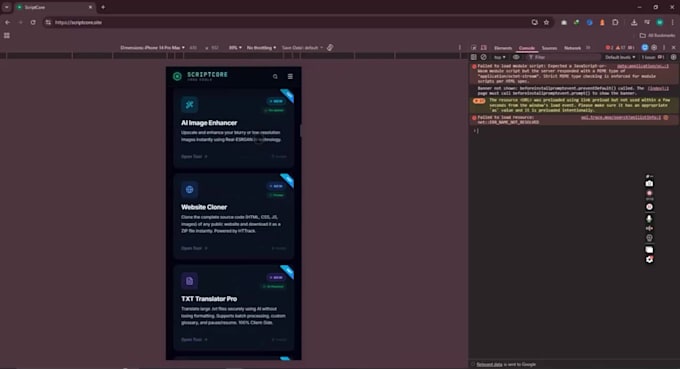
Task: Open the search icon in ScriptCore header
Action: pos(275,76)
